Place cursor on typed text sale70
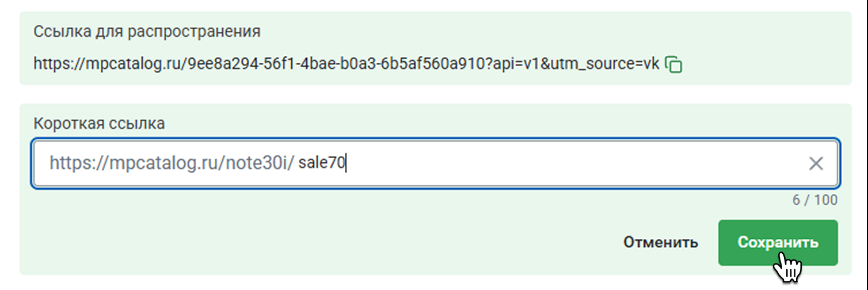The width and height of the screenshot is (868, 290). coord(321,164)
